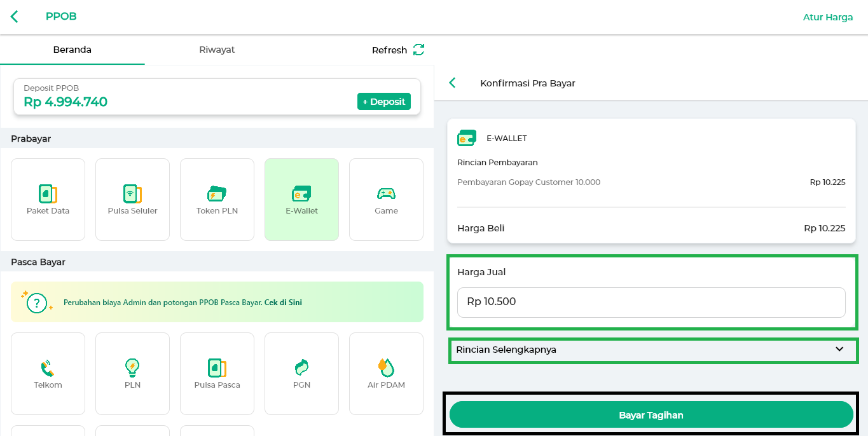The height and width of the screenshot is (436, 868).
Task: Open the Game voucher option
Action: pyautogui.click(x=386, y=200)
